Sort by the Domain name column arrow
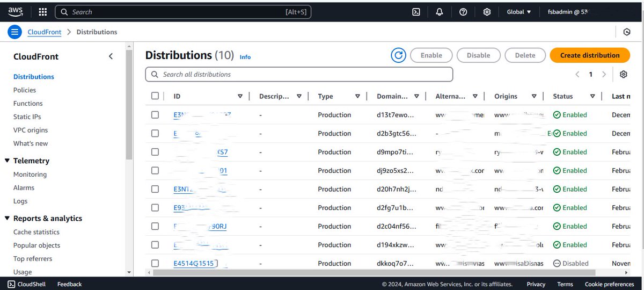Viewport: 644px width, 290px height. [x=416, y=96]
